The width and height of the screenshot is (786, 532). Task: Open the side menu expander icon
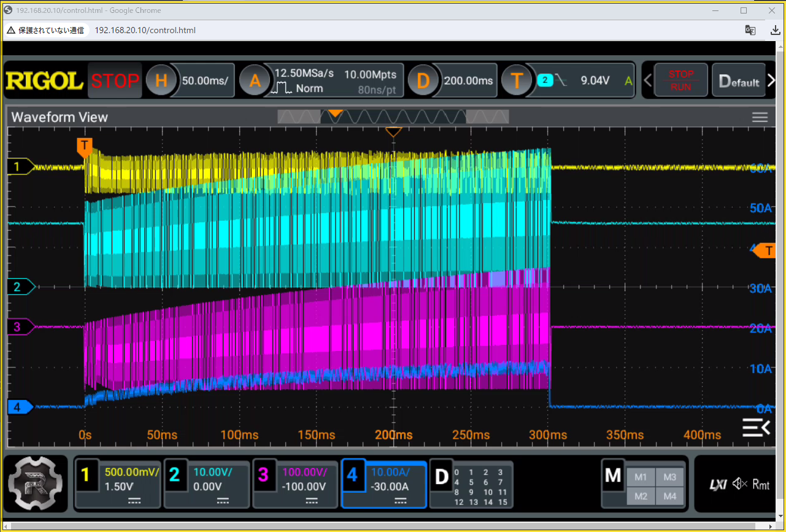756,427
